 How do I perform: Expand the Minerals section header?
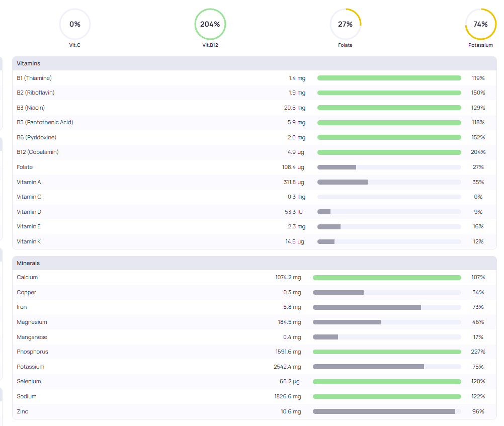click(28, 263)
